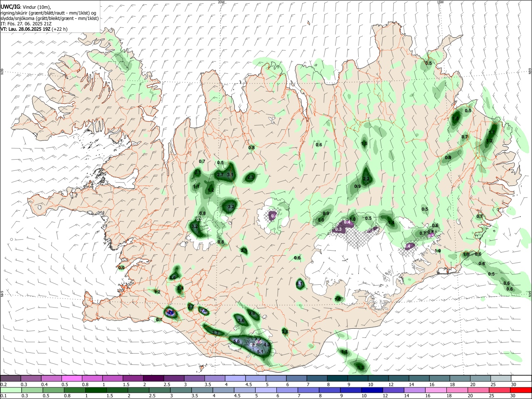The width and height of the screenshot is (532, 399).
Task: Click the white last swatch of the upper legend
Action: (x=521, y=378)
